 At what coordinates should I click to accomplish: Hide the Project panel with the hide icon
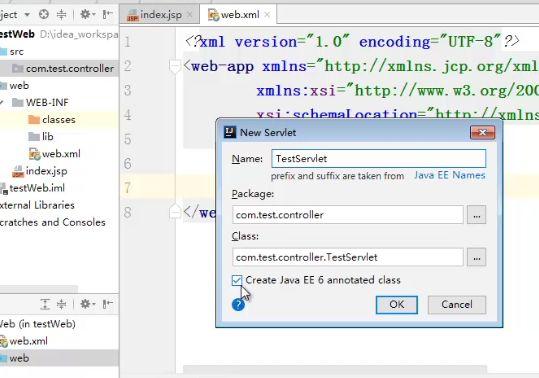tap(107, 14)
